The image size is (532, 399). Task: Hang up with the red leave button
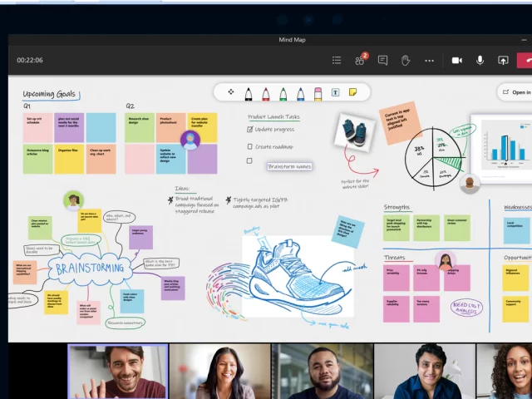click(x=525, y=61)
